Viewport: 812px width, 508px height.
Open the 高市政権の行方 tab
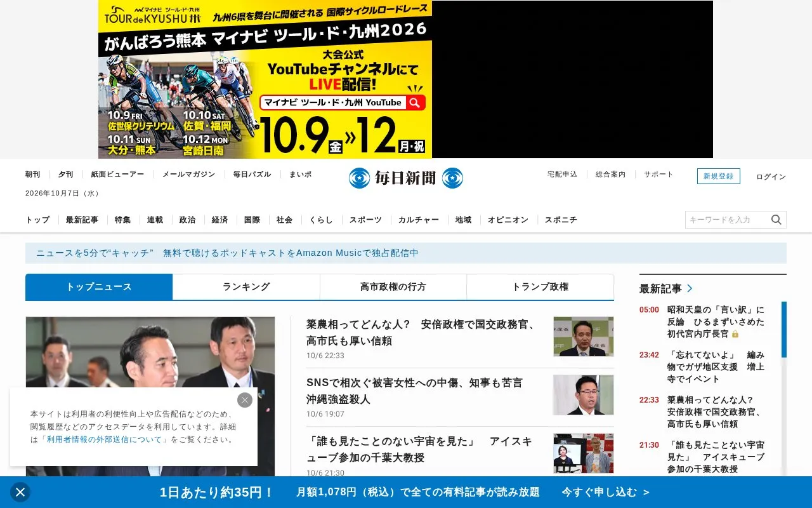(393, 287)
